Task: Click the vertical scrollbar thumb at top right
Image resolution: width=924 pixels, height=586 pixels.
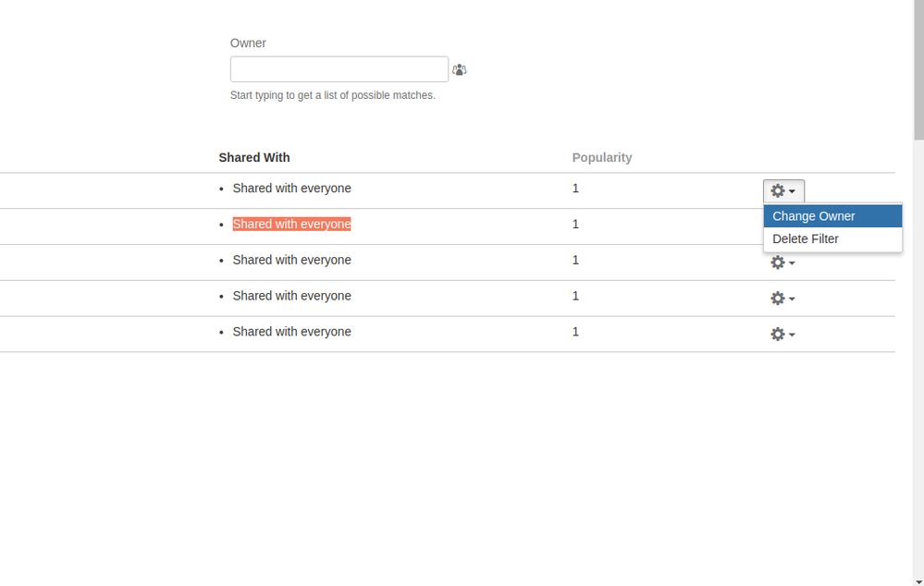Action: tap(918, 69)
